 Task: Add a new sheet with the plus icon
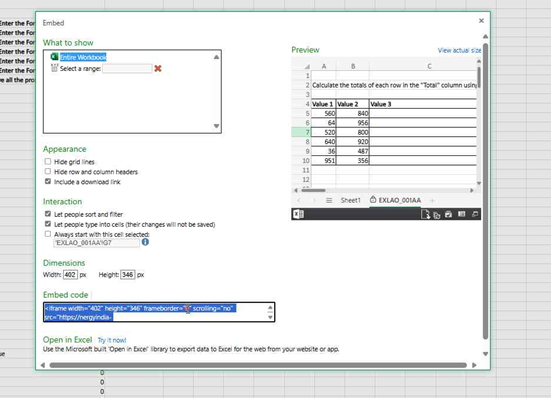tap(432, 200)
